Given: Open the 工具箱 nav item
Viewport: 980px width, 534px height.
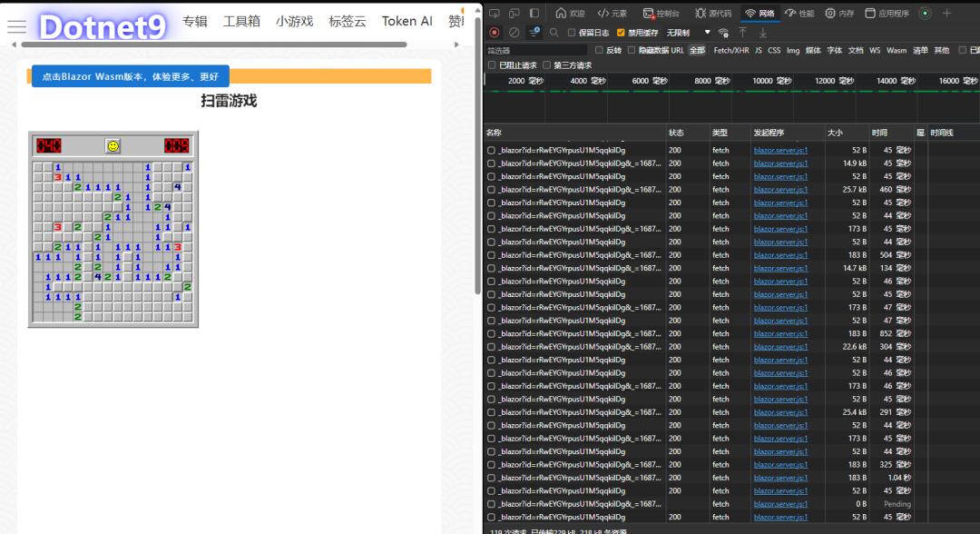Looking at the screenshot, I should pyautogui.click(x=241, y=21).
